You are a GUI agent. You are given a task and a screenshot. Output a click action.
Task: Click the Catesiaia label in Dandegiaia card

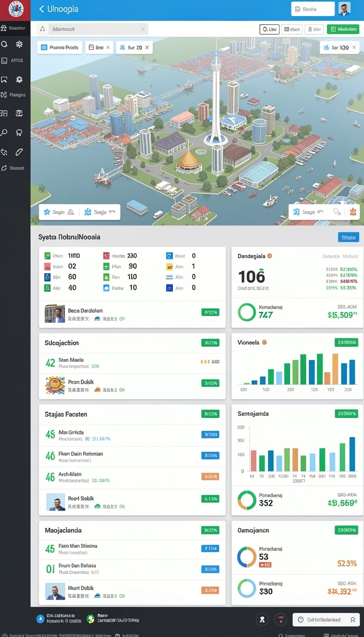click(331, 256)
